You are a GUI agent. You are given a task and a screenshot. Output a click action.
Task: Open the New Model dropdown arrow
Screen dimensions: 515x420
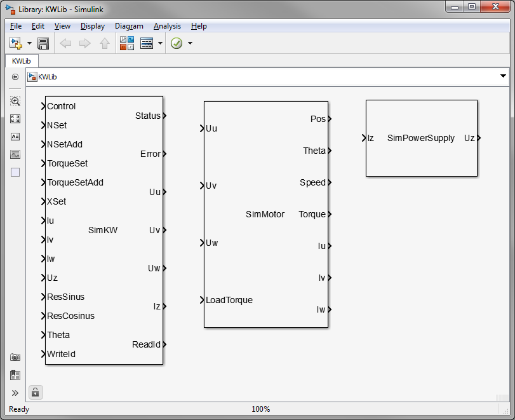click(29, 43)
